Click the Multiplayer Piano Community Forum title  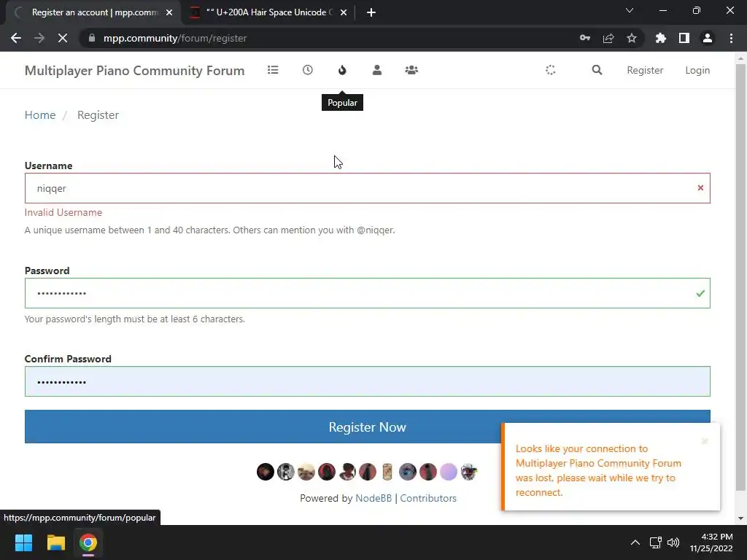coord(134,71)
